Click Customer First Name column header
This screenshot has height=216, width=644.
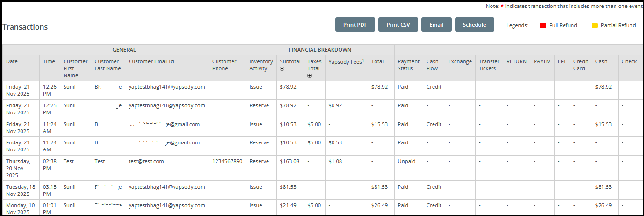tap(75, 68)
